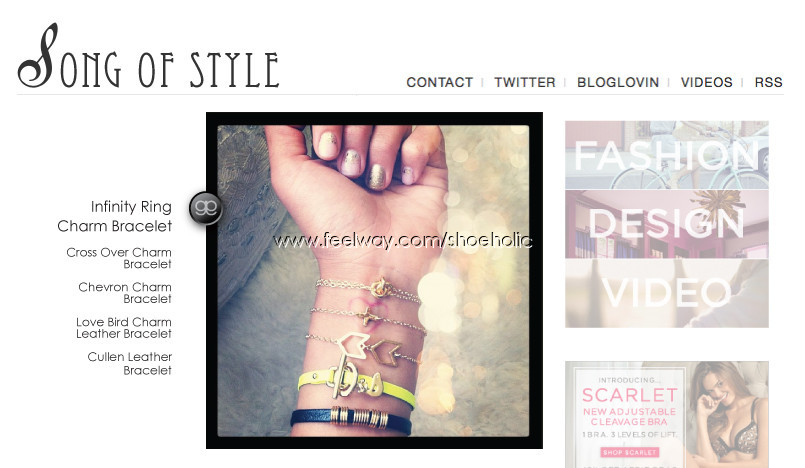805x468 pixels.
Task: Go to the TWITTER link
Action: pyautogui.click(x=525, y=82)
